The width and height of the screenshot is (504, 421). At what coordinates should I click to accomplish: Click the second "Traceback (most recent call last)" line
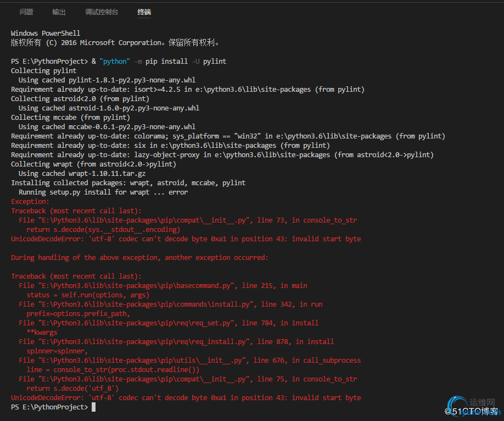pyautogui.click(x=76, y=276)
